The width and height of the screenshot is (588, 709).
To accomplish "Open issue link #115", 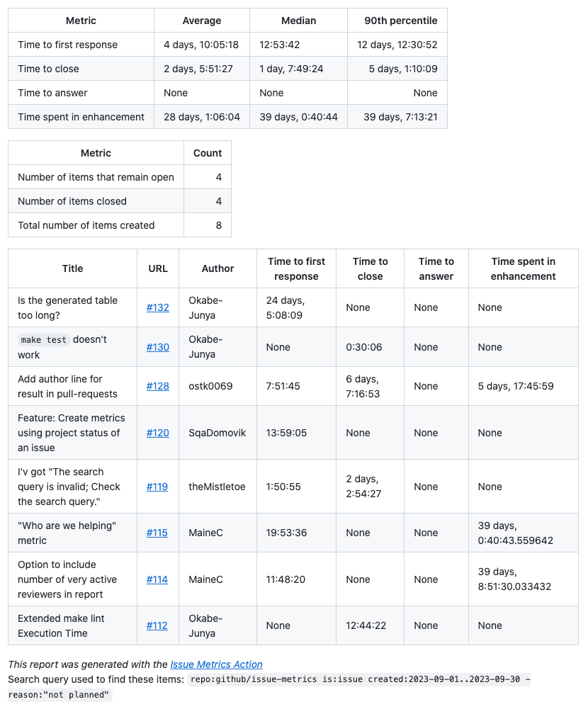I will [x=157, y=533].
